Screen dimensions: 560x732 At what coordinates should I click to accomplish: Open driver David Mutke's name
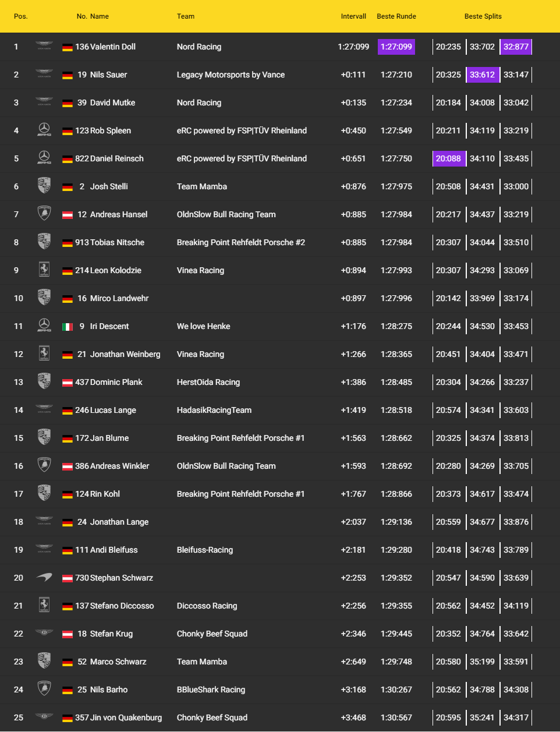point(112,102)
